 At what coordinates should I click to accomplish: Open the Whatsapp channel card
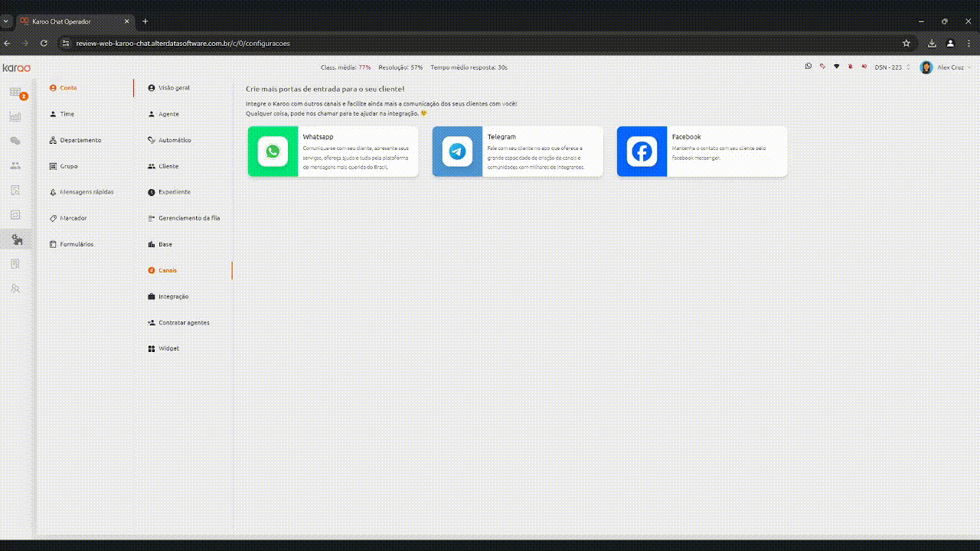tap(333, 152)
